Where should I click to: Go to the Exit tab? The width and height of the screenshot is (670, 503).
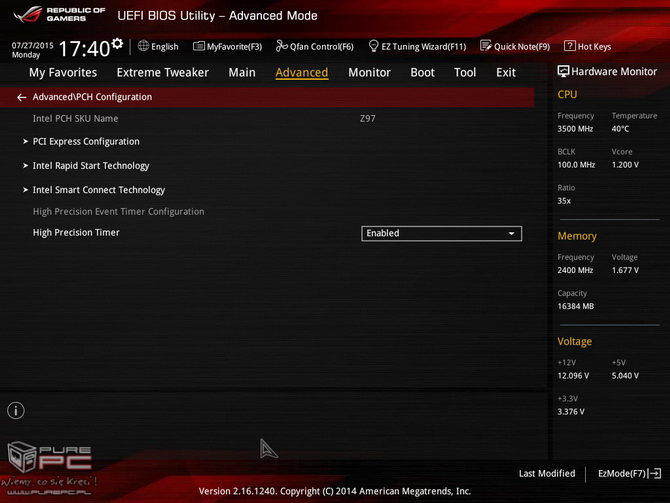point(506,72)
